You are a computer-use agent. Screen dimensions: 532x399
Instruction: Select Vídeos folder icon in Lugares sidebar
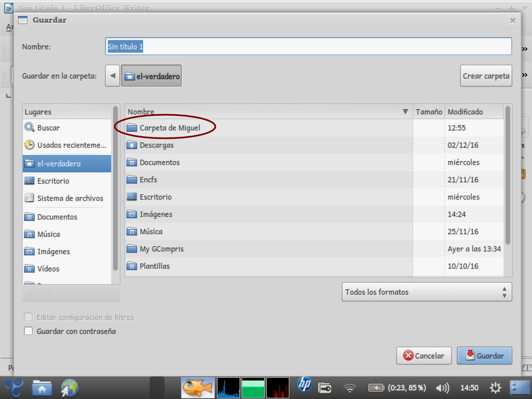29,269
